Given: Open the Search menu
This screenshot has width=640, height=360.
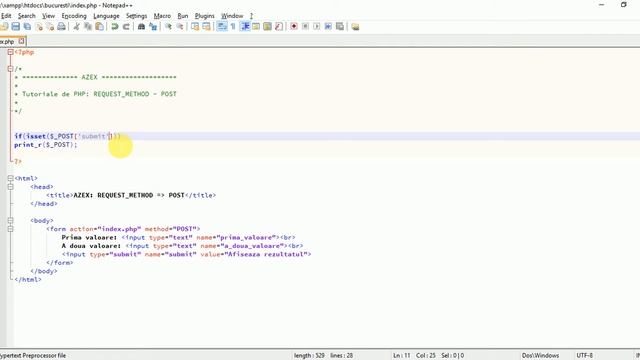Looking at the screenshot, I should pos(27,16).
